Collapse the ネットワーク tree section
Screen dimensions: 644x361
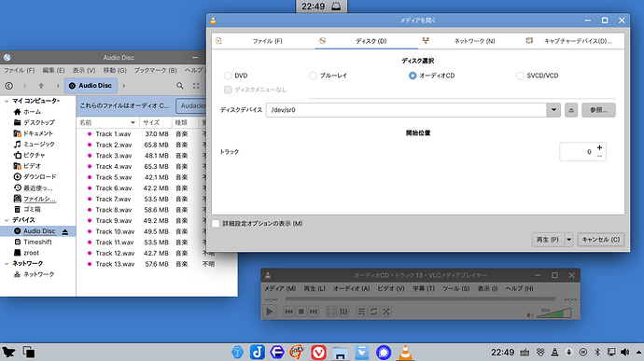tap(7, 264)
